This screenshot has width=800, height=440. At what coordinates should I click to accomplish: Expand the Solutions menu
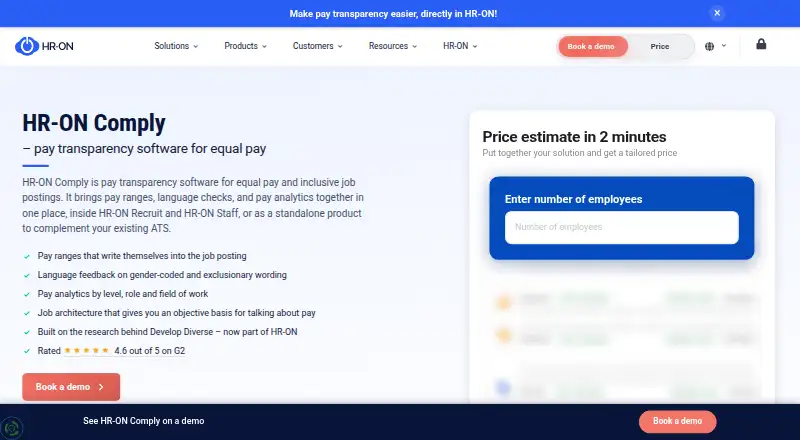176,46
